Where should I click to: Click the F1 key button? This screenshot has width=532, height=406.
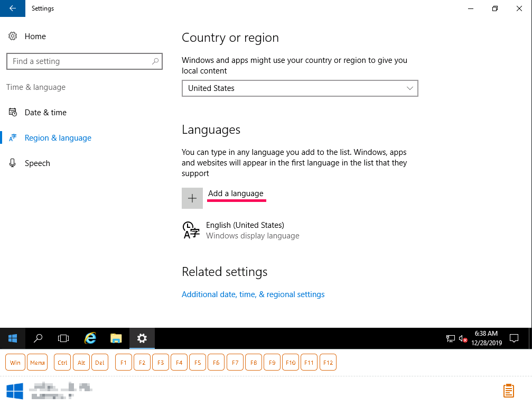point(124,362)
